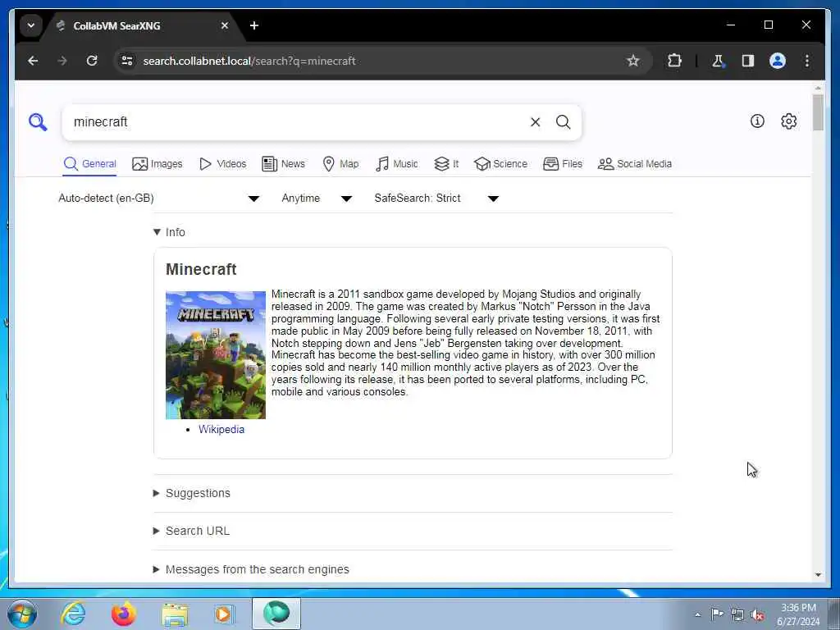Open the browser extensions puzzle icon
The image size is (840, 630).
pyautogui.click(x=674, y=61)
